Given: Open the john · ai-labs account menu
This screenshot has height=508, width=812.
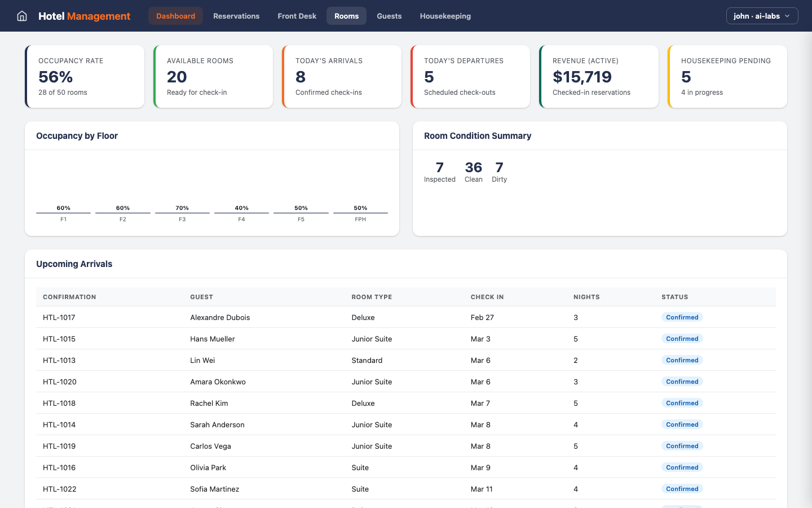Looking at the screenshot, I should pyautogui.click(x=761, y=16).
